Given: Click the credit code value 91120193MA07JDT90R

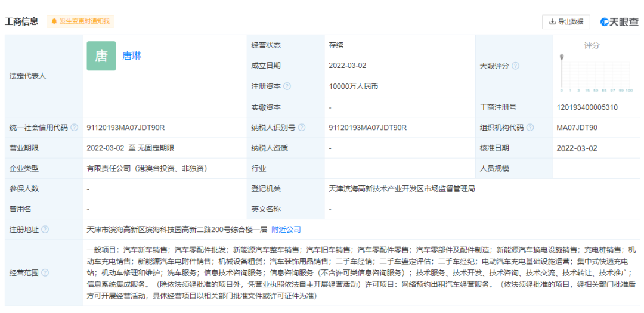Looking at the screenshot, I should click(126, 128).
